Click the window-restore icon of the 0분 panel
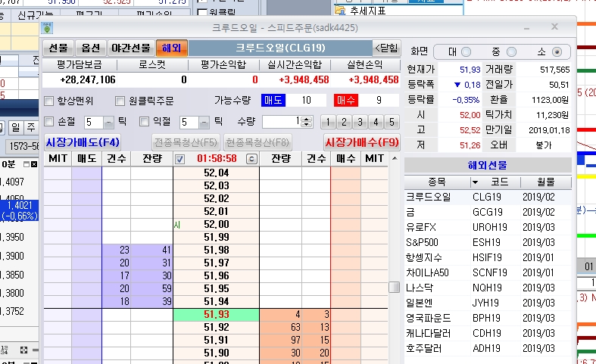The width and height of the screenshot is (596, 364). pyautogui.click(x=27, y=164)
